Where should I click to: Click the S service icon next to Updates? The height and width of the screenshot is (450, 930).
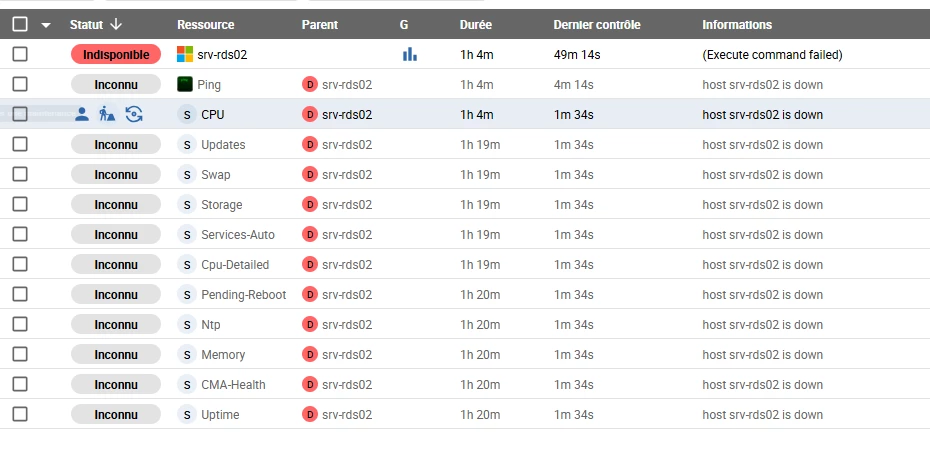pyautogui.click(x=185, y=144)
